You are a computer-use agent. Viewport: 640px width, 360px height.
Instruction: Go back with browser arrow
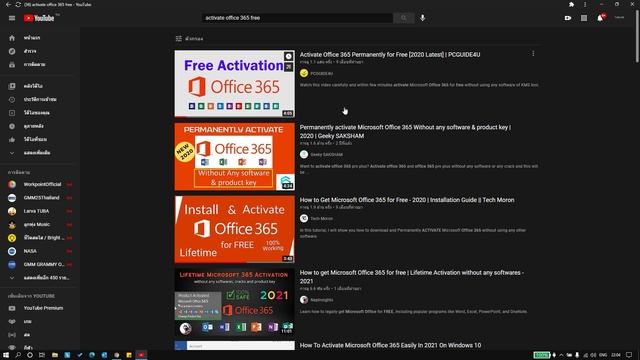8,4
